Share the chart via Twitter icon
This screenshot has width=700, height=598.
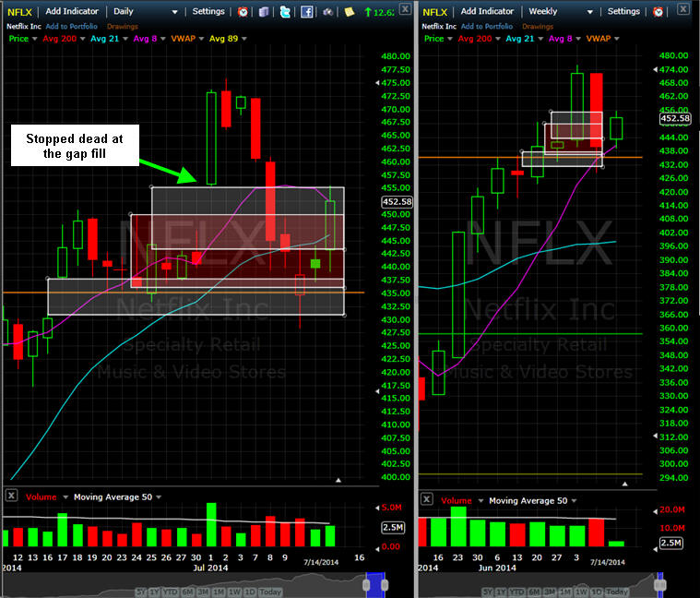pyautogui.click(x=285, y=12)
